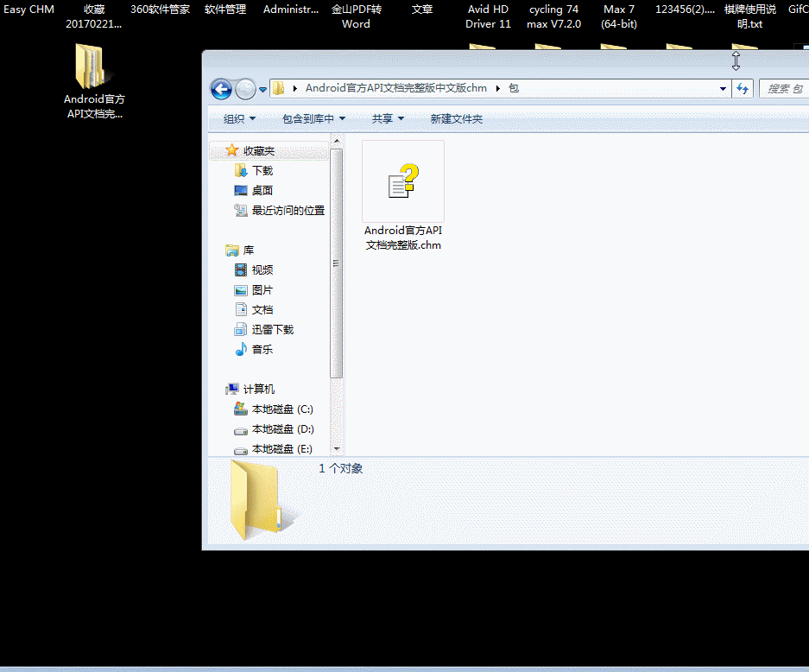
Task: Open the 共享 menu
Action: click(388, 118)
